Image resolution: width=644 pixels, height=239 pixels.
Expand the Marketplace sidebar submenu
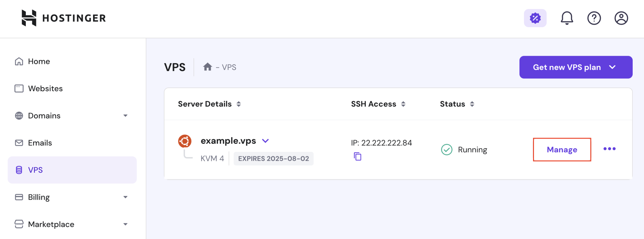click(125, 224)
